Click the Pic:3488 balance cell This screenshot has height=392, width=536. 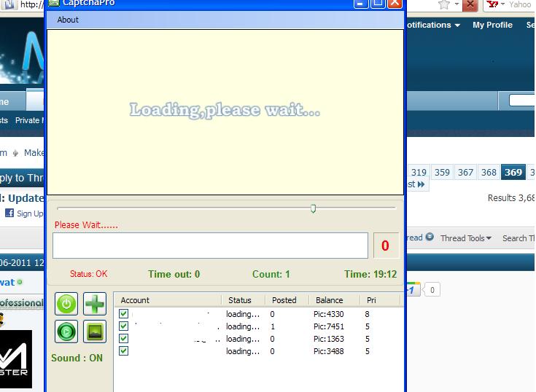pyautogui.click(x=328, y=351)
